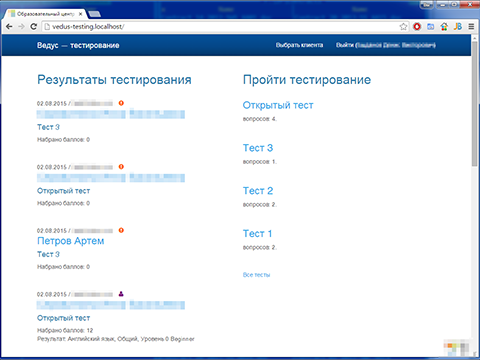The image size is (480, 360).
Task: Close the Образовательный центр tab
Action: [80, 14]
